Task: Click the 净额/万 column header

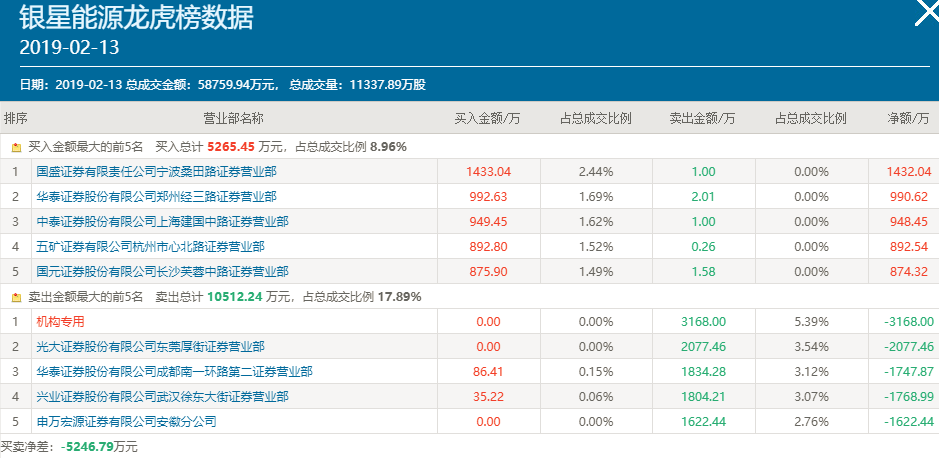Action: tap(908, 118)
